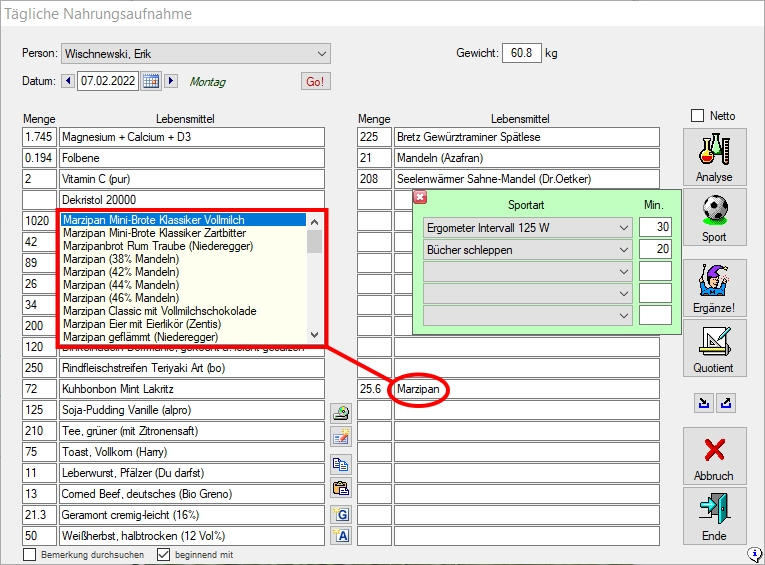Toggle the 'Bemerkung durchsuchen' checkbox
Viewport: 765px width, 565px height.
30,554
